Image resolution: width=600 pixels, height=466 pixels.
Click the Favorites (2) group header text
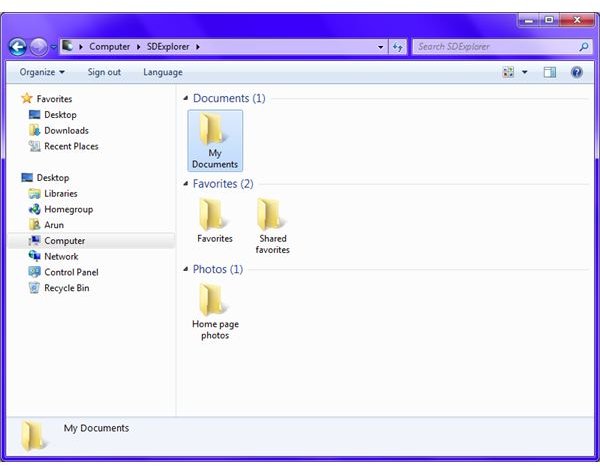223,184
